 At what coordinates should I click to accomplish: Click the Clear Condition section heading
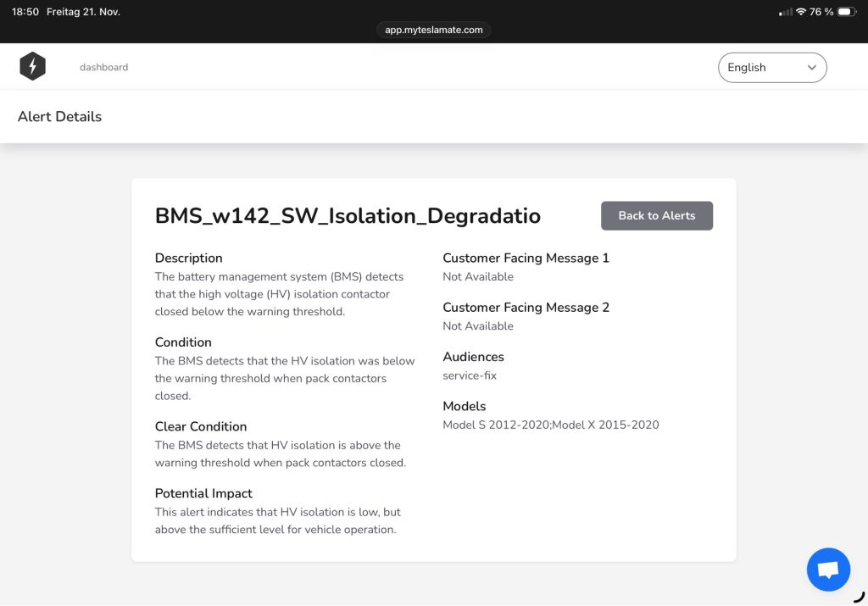tap(200, 426)
